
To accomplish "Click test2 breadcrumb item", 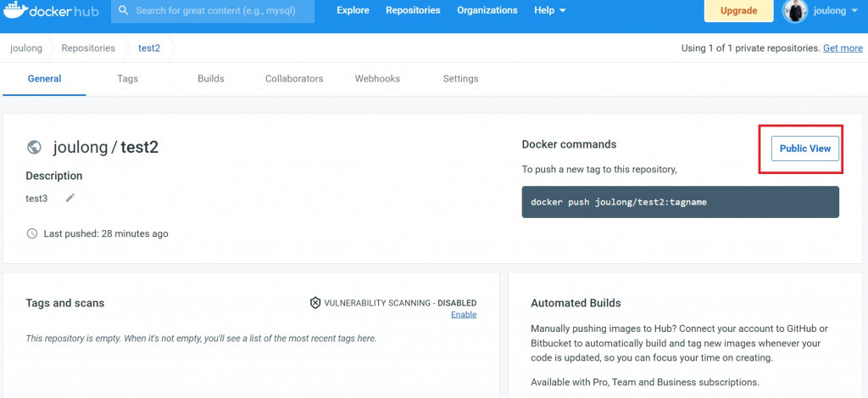I will pyautogui.click(x=149, y=48).
